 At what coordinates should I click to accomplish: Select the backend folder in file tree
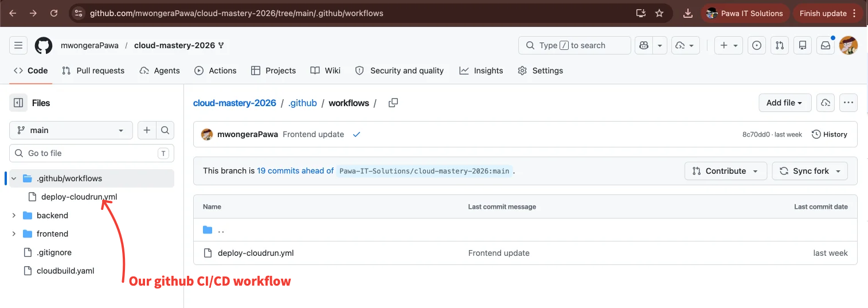coord(52,215)
